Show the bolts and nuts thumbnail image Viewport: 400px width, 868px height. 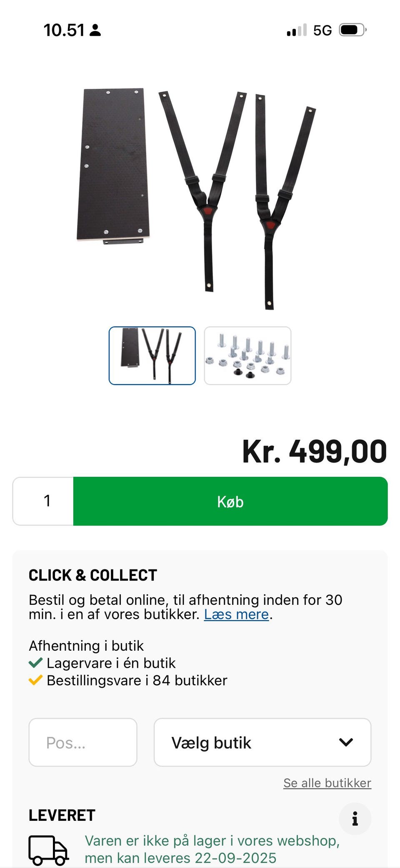click(247, 355)
